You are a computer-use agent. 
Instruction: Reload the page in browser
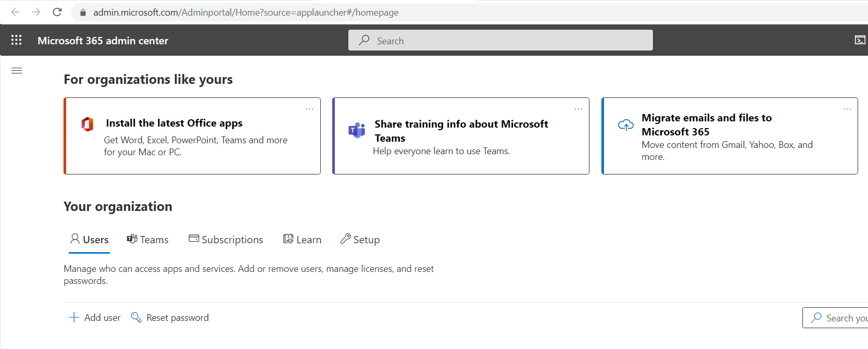[57, 12]
